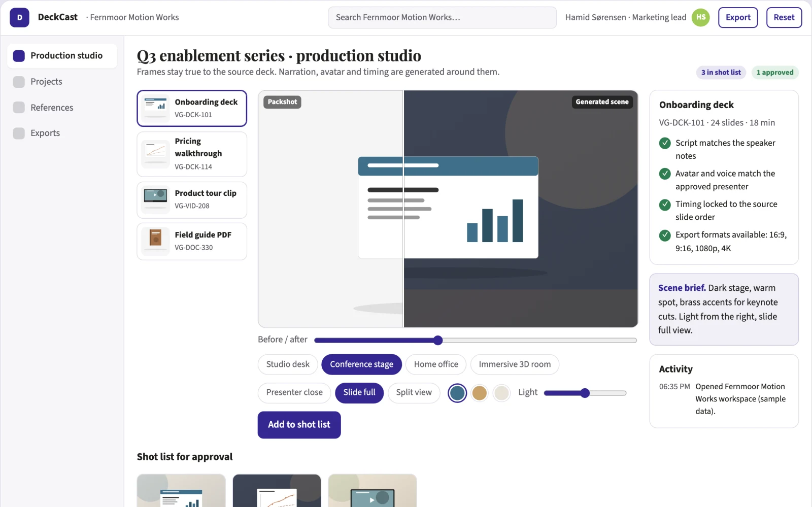The width and height of the screenshot is (812, 507).
Task: Click the Projects sidebar icon
Action: click(x=19, y=82)
